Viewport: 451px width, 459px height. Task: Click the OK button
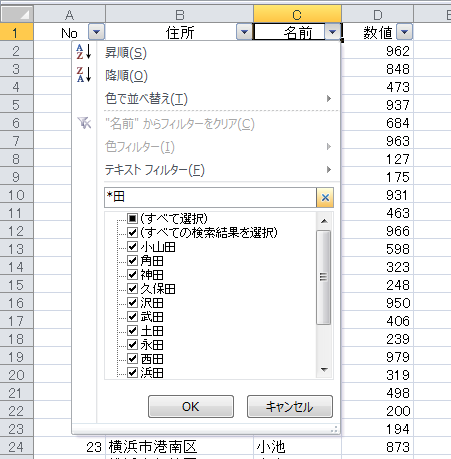[191, 407]
